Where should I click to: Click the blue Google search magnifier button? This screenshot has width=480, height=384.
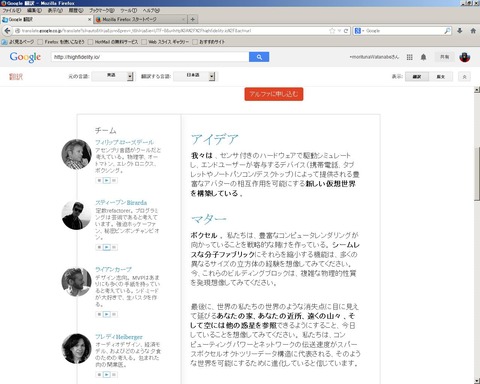(x=259, y=57)
